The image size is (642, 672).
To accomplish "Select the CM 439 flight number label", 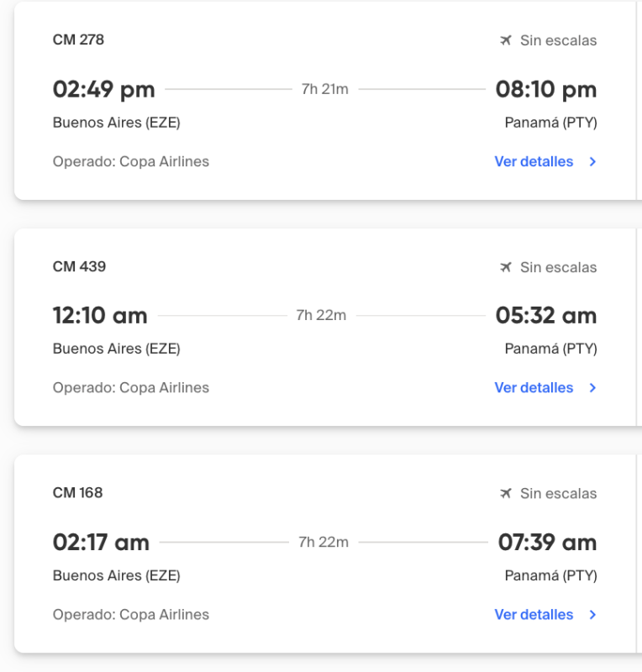I will tap(79, 266).
